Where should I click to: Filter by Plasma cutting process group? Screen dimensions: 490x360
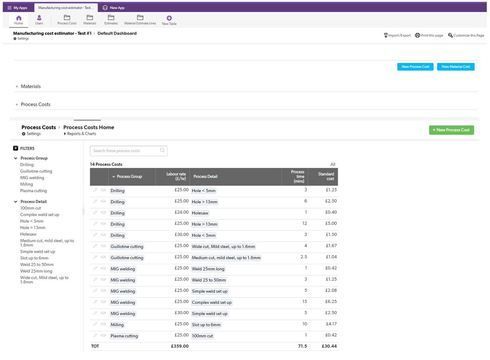33,191
